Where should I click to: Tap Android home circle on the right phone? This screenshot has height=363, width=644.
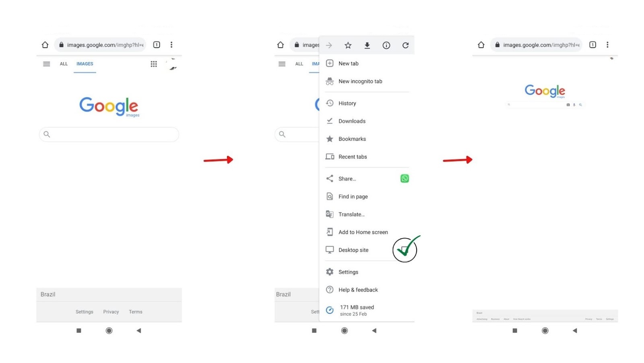[545, 331]
